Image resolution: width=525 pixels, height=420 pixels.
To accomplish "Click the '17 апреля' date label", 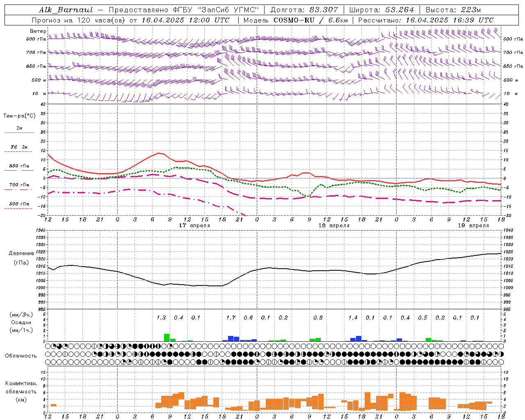I will click(x=194, y=226).
